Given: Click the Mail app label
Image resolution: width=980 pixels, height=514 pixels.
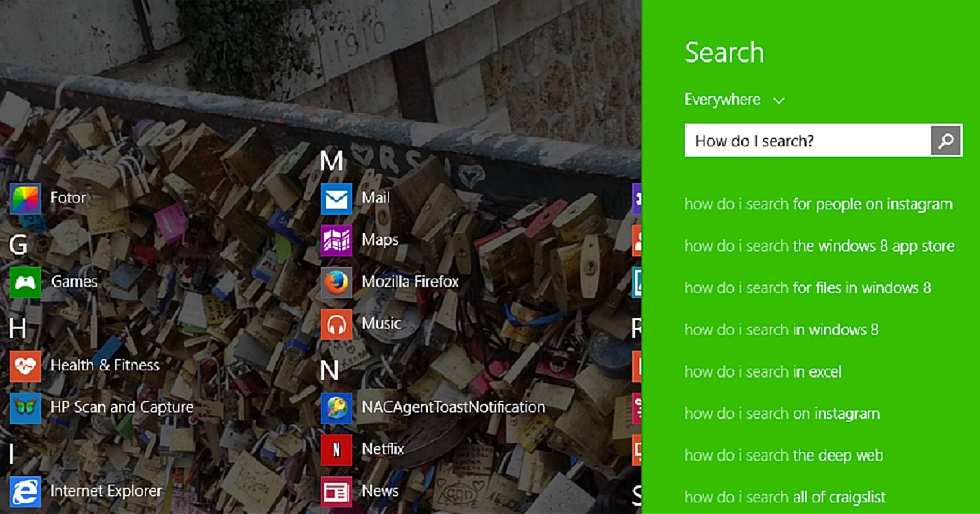Looking at the screenshot, I should tap(375, 198).
